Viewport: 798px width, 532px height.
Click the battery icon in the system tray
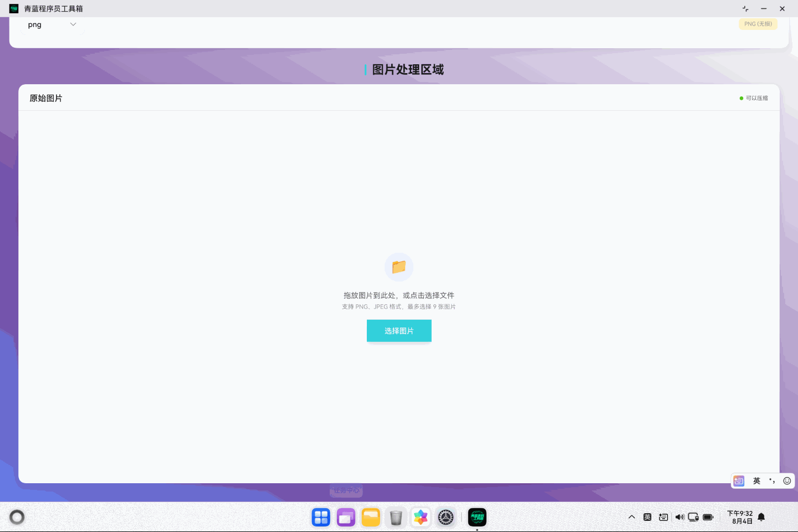(708, 516)
